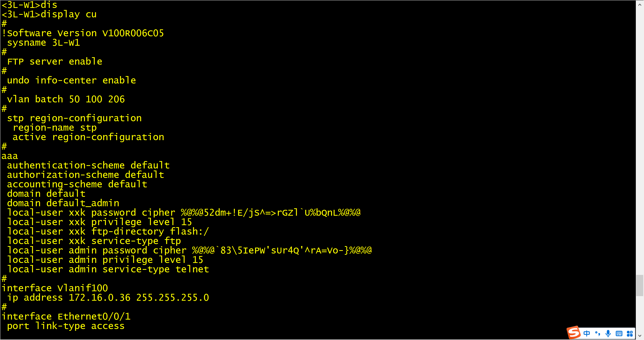Click the 'interface Vlanif100' line

[55, 288]
